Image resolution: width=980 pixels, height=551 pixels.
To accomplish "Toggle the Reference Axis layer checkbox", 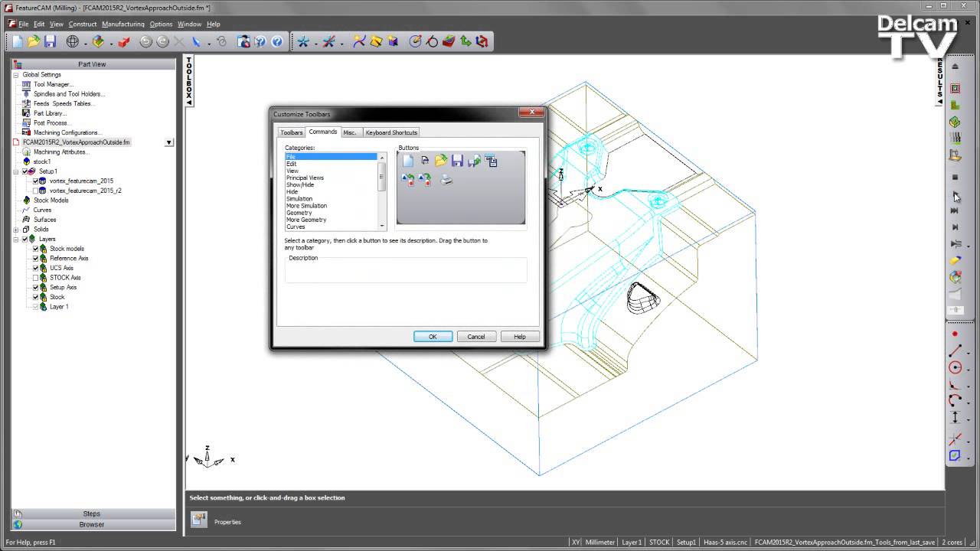I will click(x=35, y=258).
